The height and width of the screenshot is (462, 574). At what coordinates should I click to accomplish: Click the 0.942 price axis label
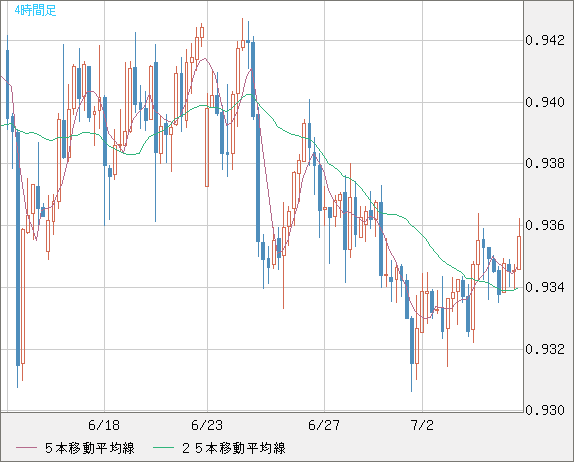point(545,40)
